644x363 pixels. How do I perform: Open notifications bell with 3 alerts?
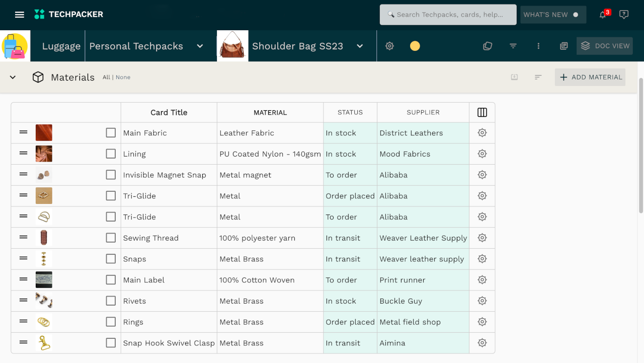point(603,15)
